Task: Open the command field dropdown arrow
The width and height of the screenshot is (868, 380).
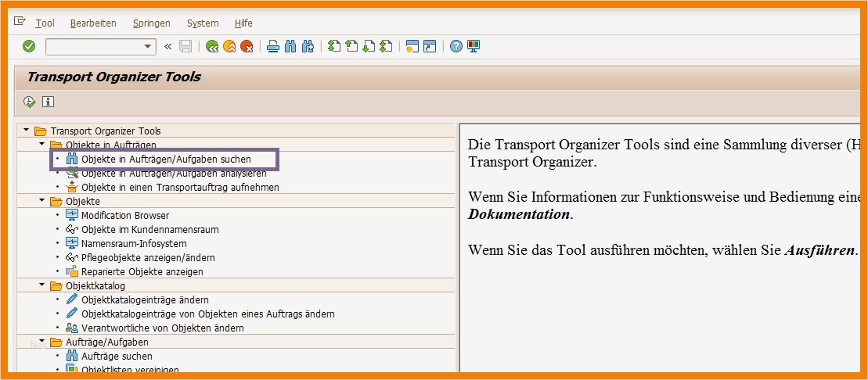Action: coord(147,46)
